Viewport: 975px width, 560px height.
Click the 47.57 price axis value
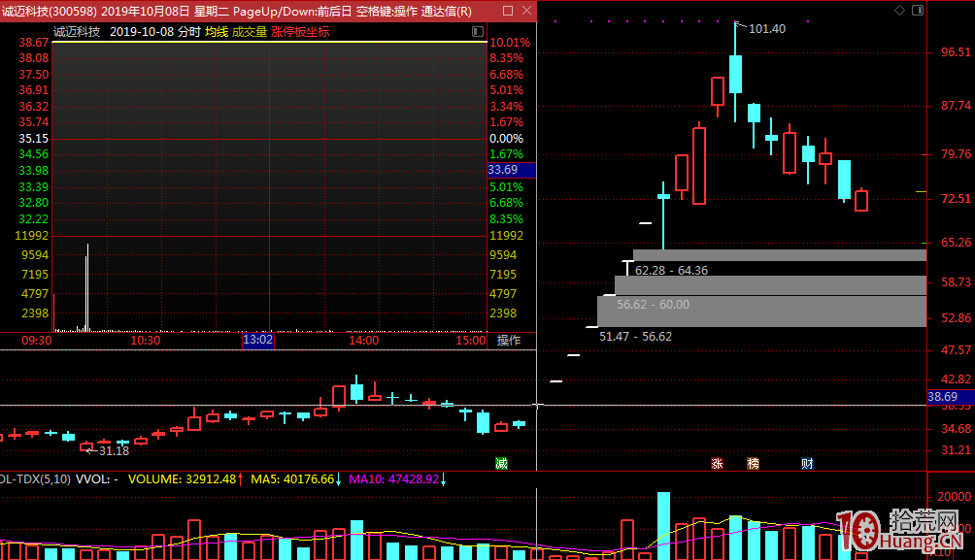click(x=956, y=350)
